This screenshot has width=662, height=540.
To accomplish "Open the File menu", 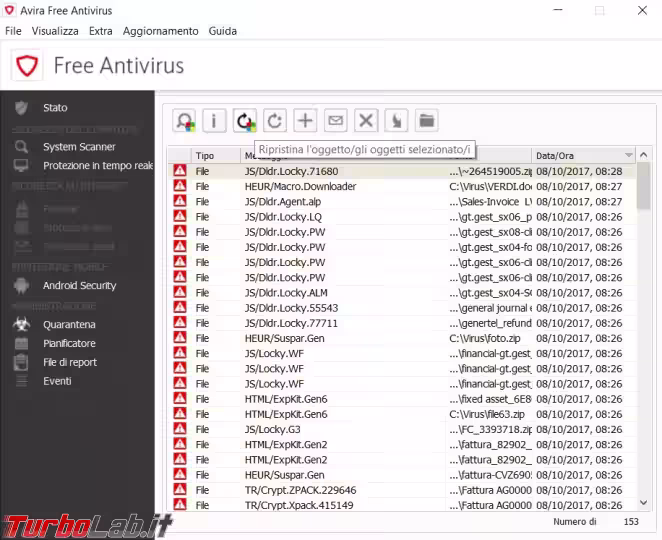I will click(13, 31).
